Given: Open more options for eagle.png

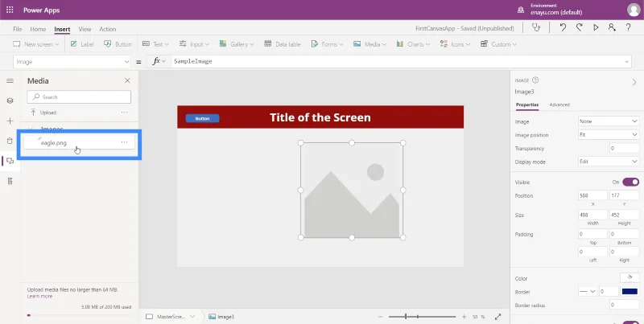Looking at the screenshot, I should (x=125, y=142).
